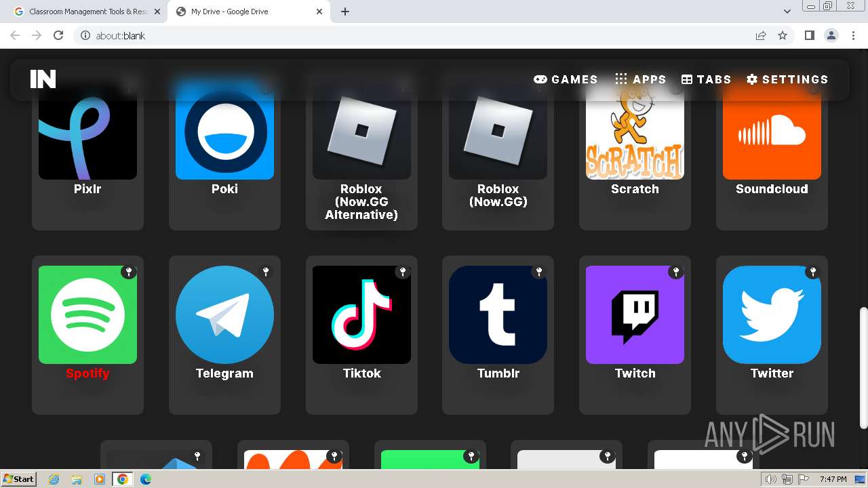Open a new browser tab
This screenshot has width=868, height=488.
345,12
